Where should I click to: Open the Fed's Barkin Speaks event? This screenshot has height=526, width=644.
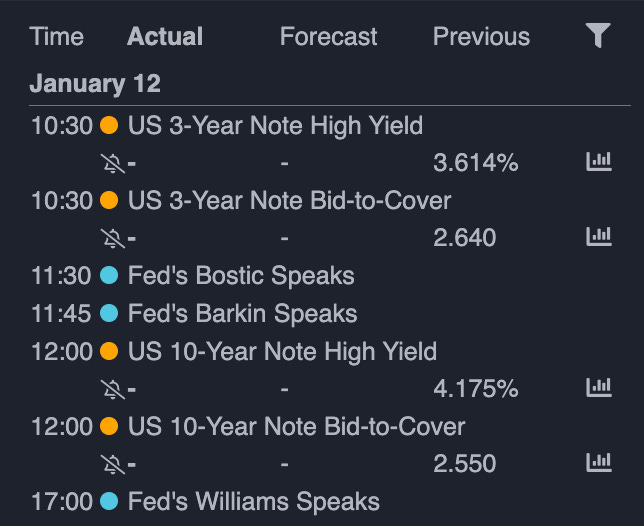click(x=242, y=314)
